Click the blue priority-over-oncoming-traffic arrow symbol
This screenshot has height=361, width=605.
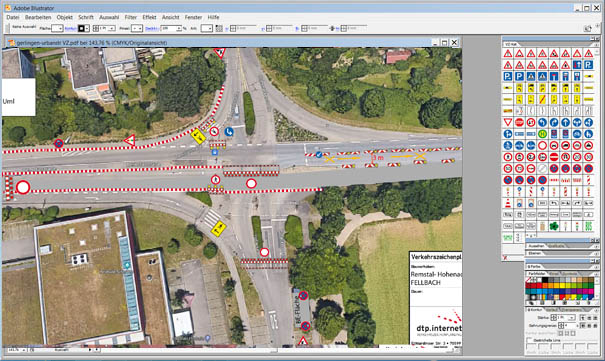coord(577,65)
